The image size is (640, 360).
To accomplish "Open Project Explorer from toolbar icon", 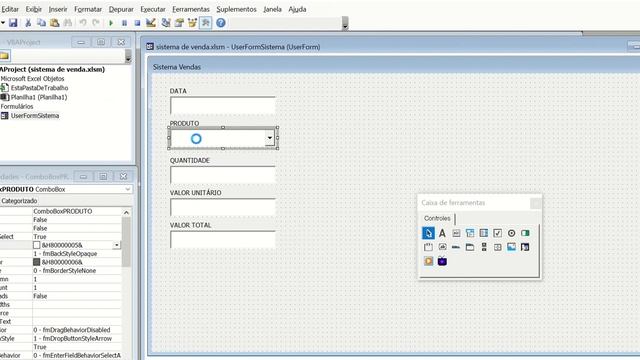I will 166,23.
